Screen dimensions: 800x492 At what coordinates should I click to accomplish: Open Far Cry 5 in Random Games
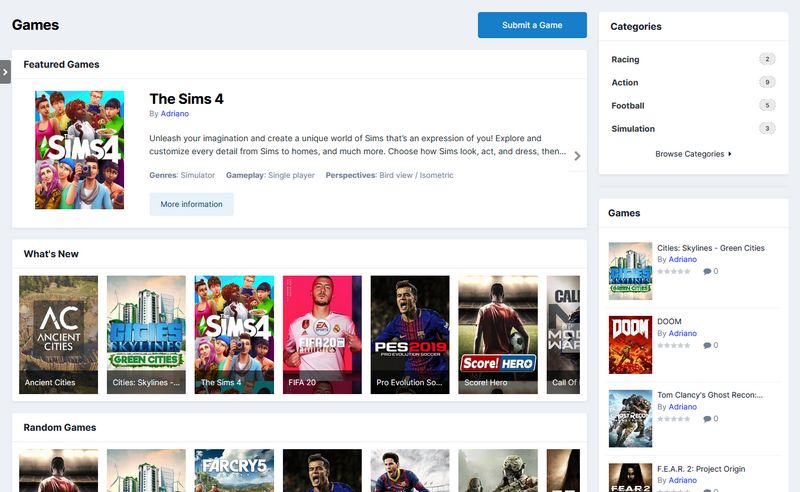coord(234,471)
